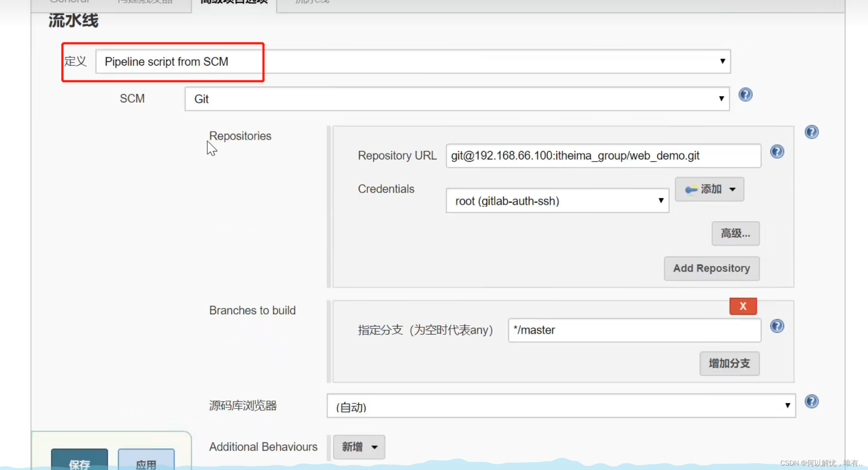Click the 添加 credentials button icon

pyautogui.click(x=690, y=189)
